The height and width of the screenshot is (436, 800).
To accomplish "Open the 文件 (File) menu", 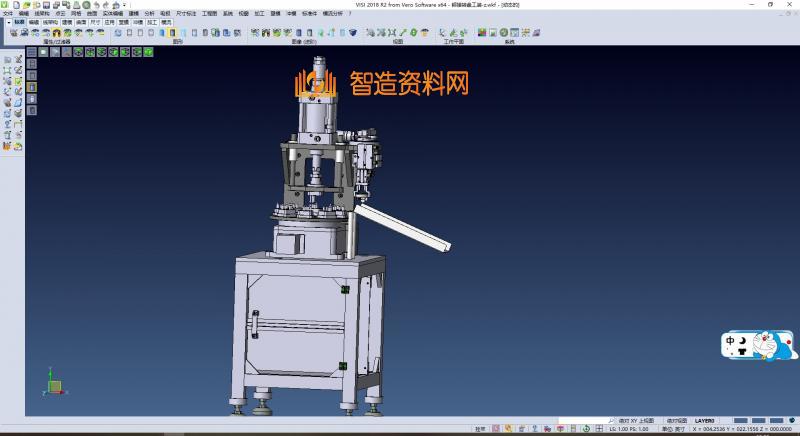I will 7,14.
